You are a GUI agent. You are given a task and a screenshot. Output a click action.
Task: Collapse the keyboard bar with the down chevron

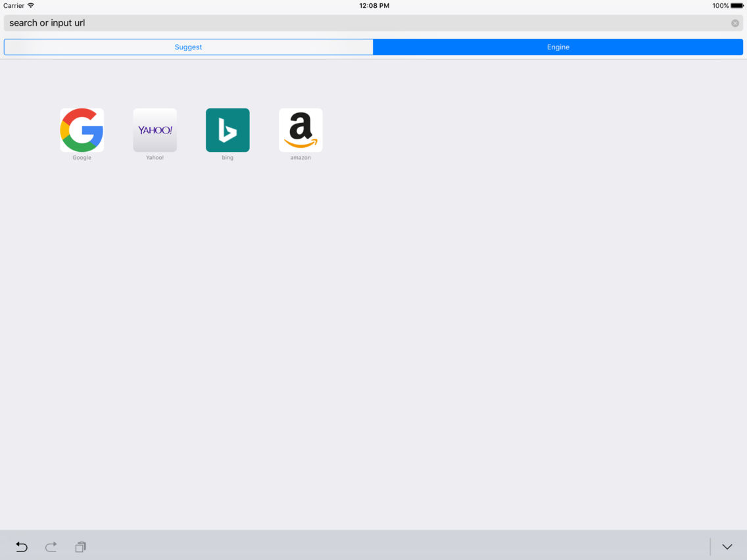click(727, 547)
